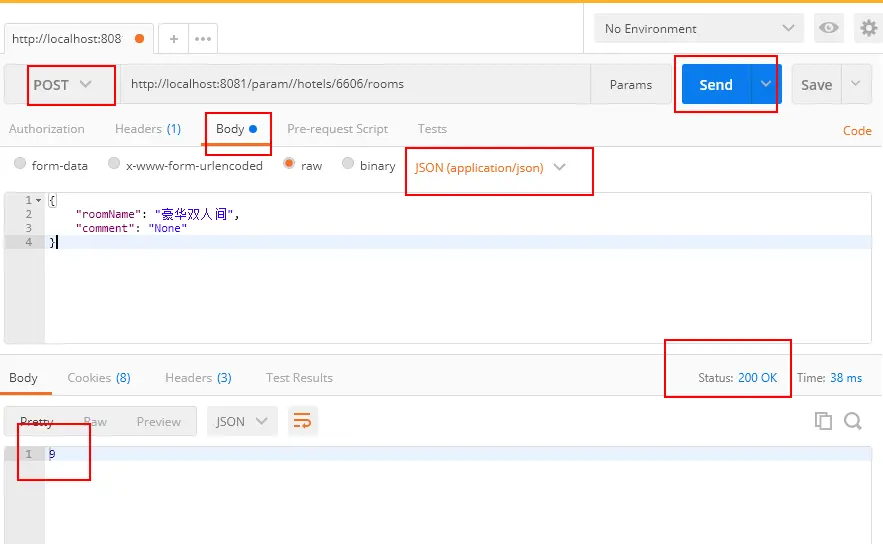Copy response body to clipboard
The height and width of the screenshot is (544, 883).
coord(823,421)
